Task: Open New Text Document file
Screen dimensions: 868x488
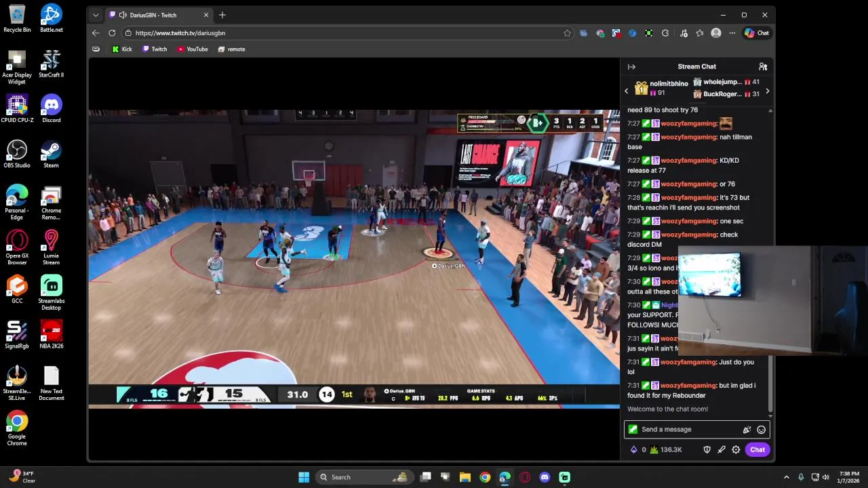Action: pos(51,383)
